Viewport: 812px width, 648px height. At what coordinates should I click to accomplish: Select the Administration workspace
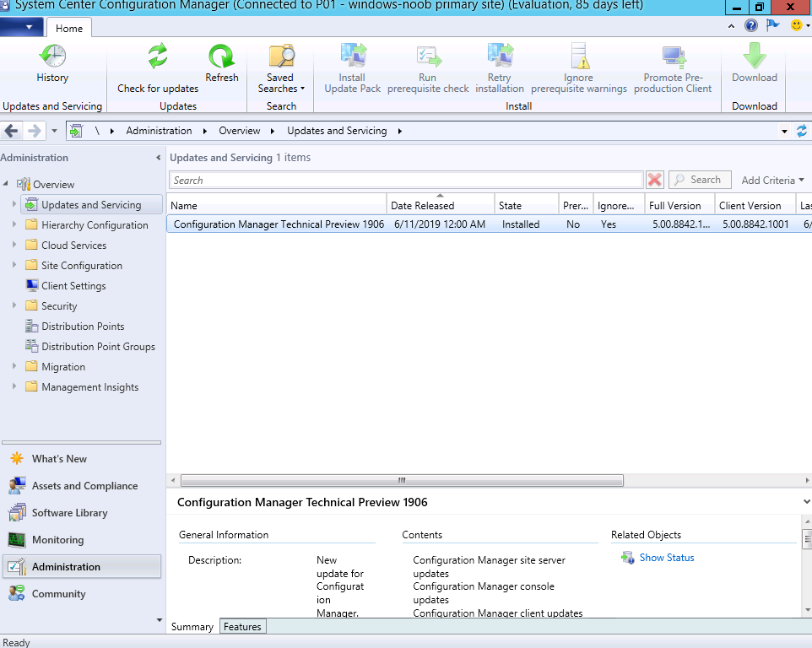pos(82,566)
